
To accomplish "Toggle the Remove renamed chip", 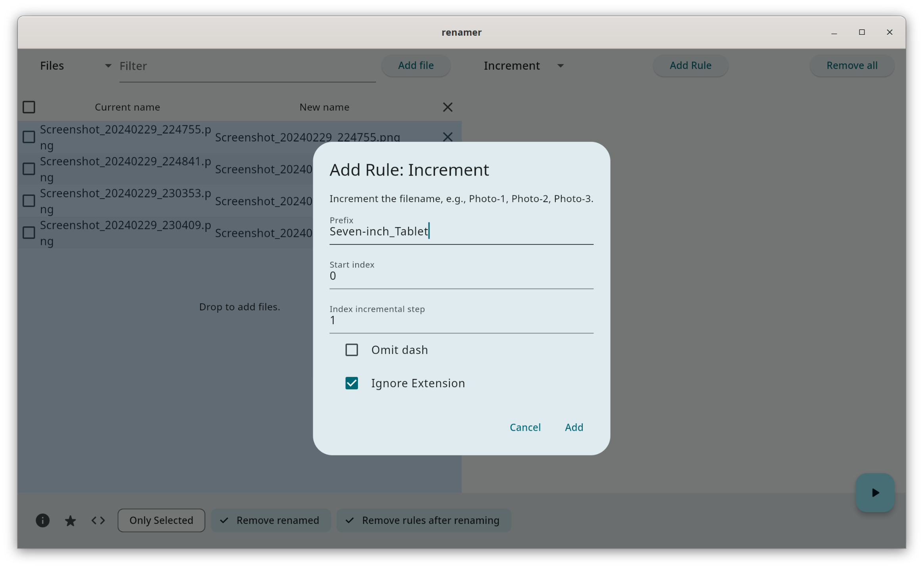I will (x=271, y=520).
